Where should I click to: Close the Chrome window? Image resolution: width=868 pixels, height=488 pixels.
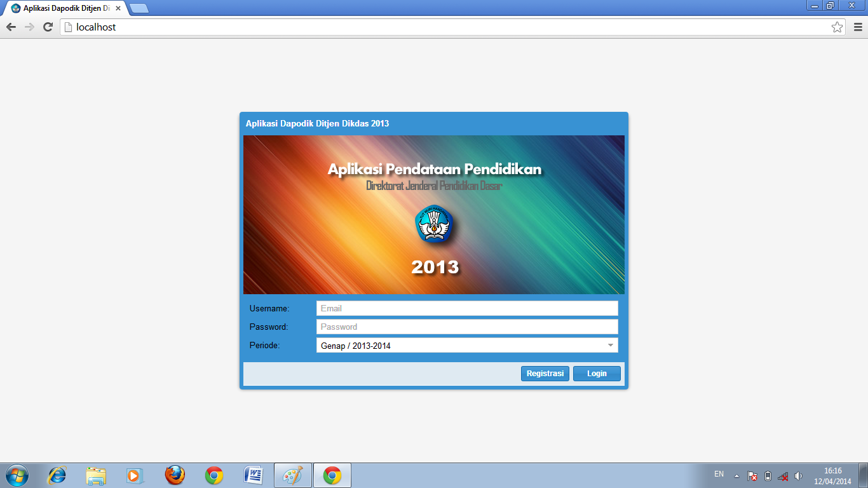coord(852,5)
